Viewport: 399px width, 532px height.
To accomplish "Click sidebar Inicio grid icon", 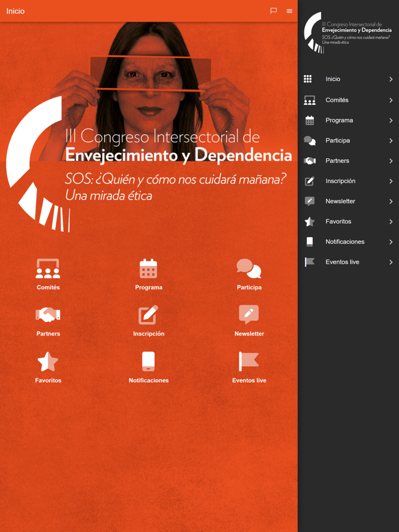I will click(308, 79).
